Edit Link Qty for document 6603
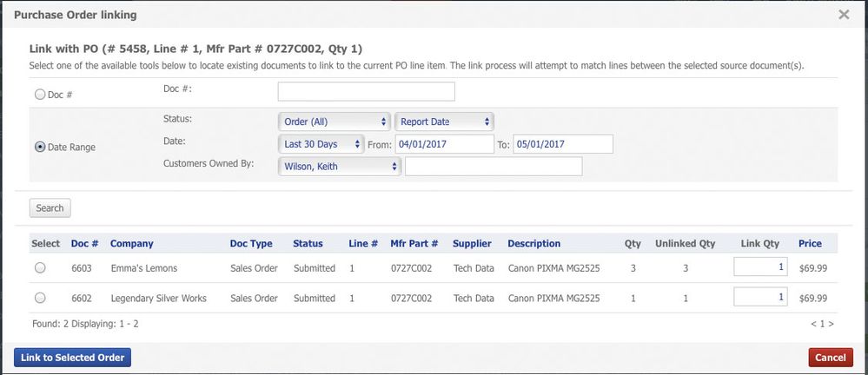The height and width of the screenshot is (375, 868). click(760, 268)
